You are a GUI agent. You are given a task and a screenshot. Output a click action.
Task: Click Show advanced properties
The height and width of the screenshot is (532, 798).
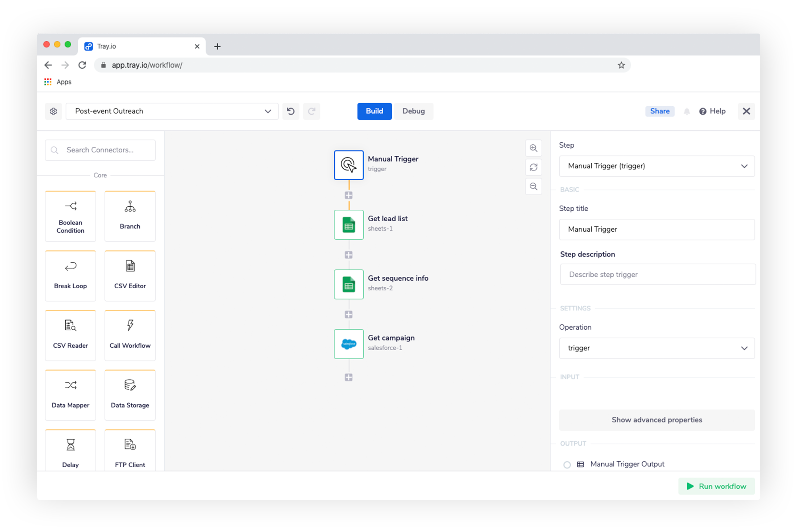click(656, 420)
